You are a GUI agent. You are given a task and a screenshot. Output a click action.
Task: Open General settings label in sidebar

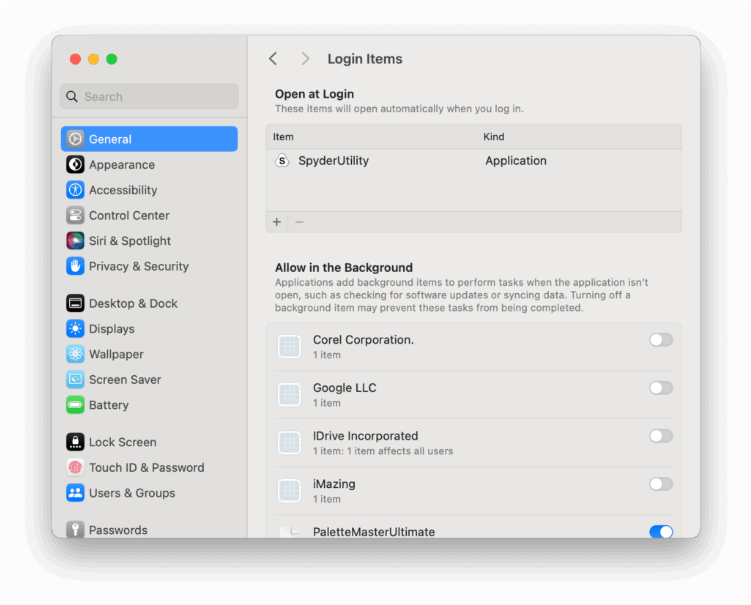pos(110,139)
